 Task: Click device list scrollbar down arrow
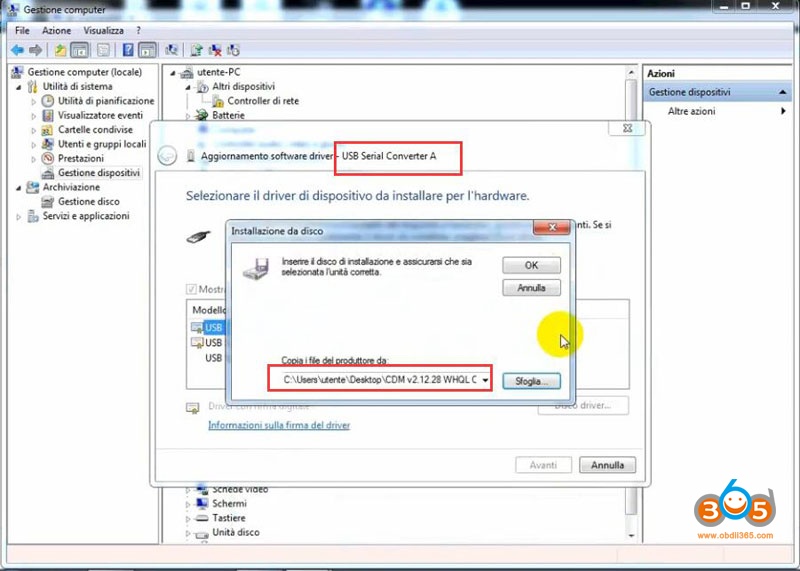click(632, 535)
